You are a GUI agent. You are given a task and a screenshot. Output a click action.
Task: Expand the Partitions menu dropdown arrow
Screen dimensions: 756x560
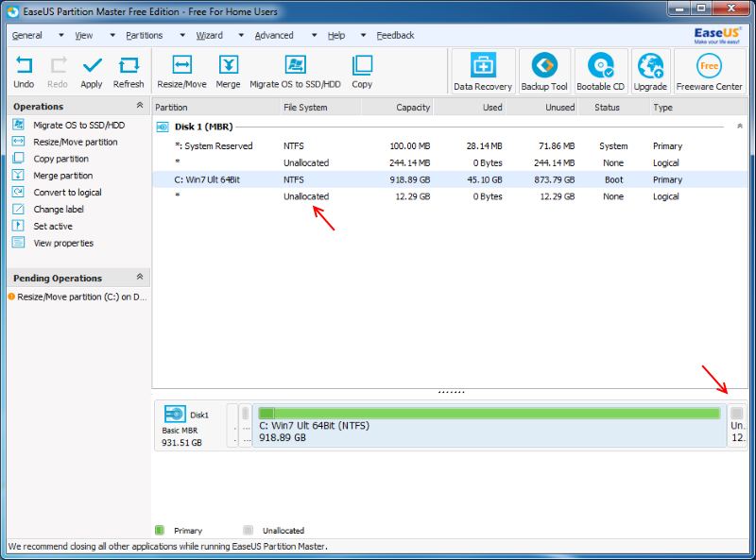pyautogui.click(x=182, y=35)
